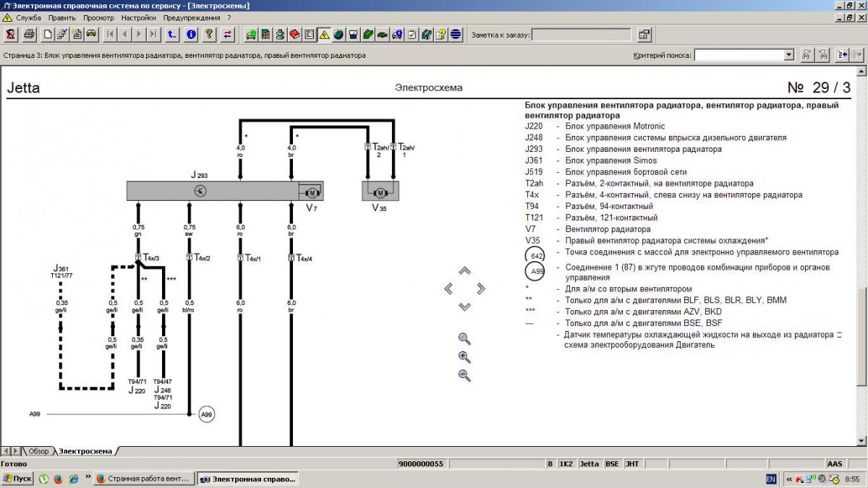Click the second binoculars search icon
868x488 pixels.
tap(823, 55)
